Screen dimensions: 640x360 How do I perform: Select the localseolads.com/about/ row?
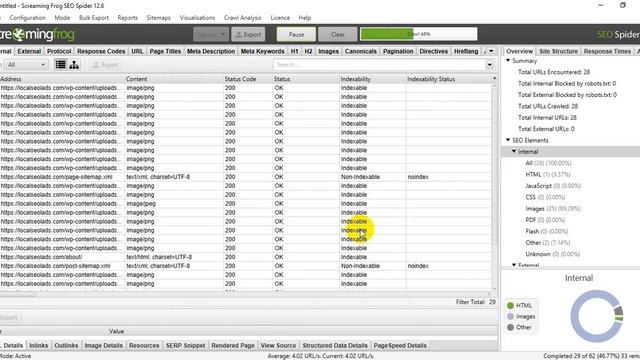(x=246, y=257)
